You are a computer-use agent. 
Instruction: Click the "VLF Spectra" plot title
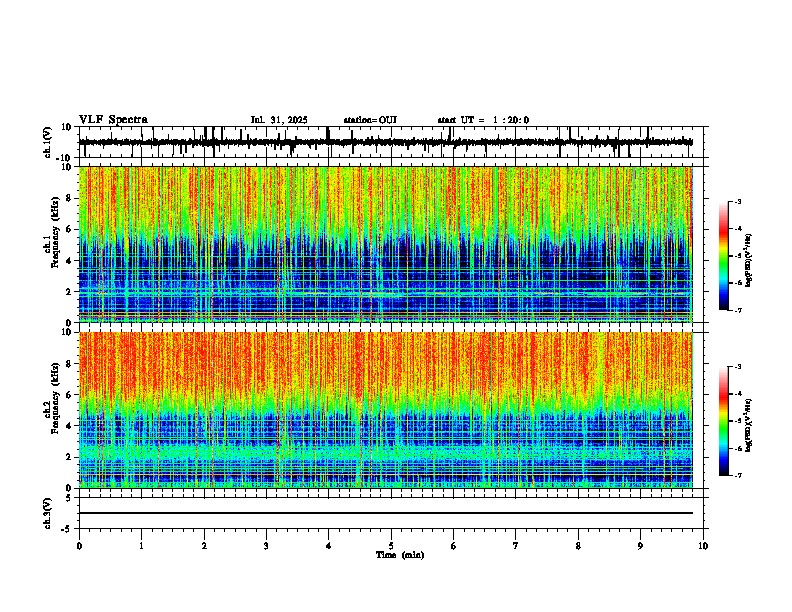(x=113, y=120)
